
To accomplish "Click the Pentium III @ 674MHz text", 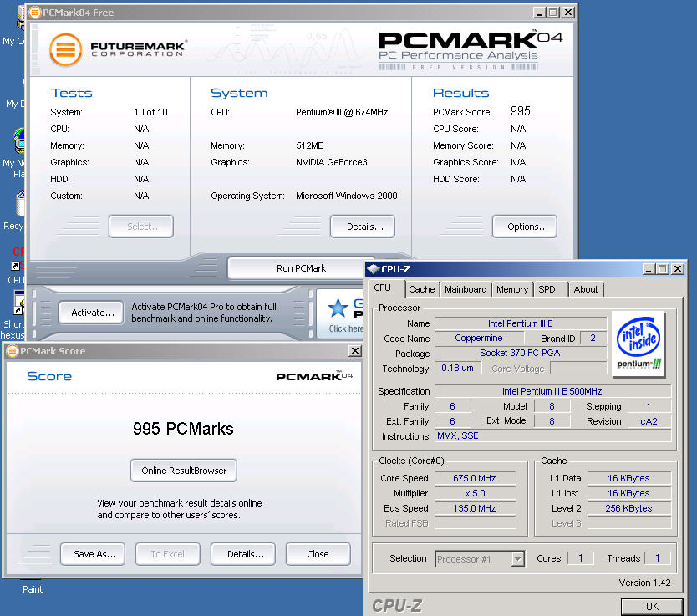I will 342,113.
